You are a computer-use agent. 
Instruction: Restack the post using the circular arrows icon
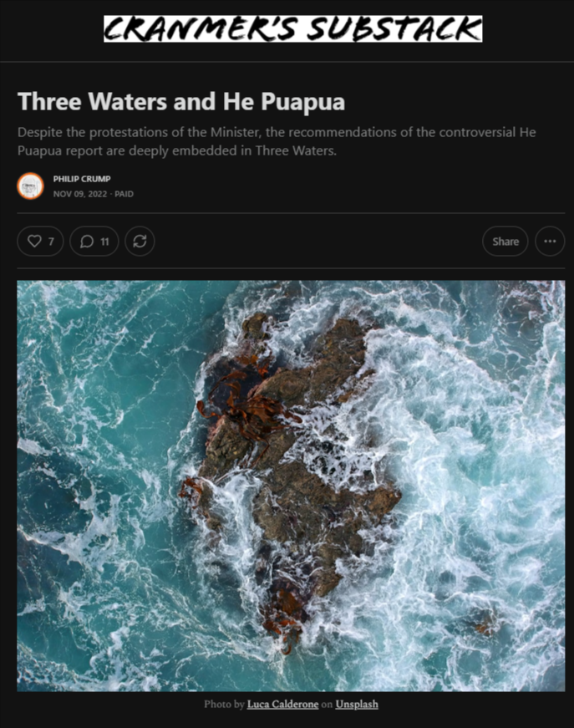tap(140, 241)
